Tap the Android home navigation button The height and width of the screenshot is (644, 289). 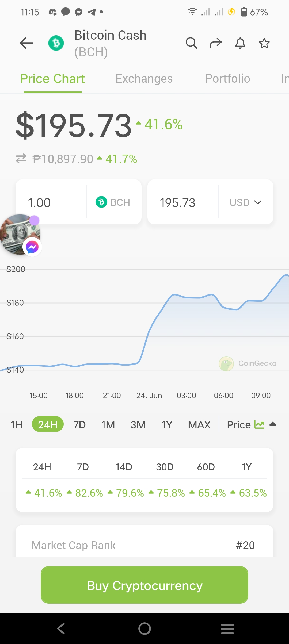(x=144, y=628)
